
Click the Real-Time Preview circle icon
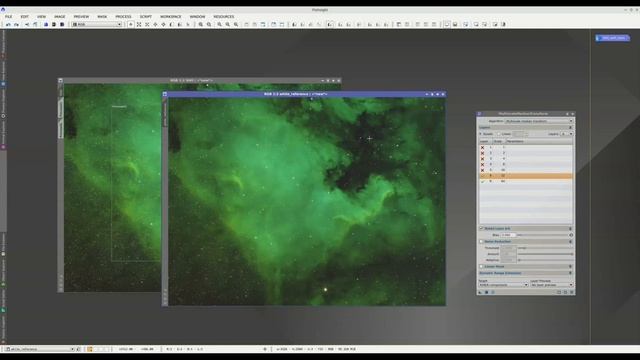(493, 292)
